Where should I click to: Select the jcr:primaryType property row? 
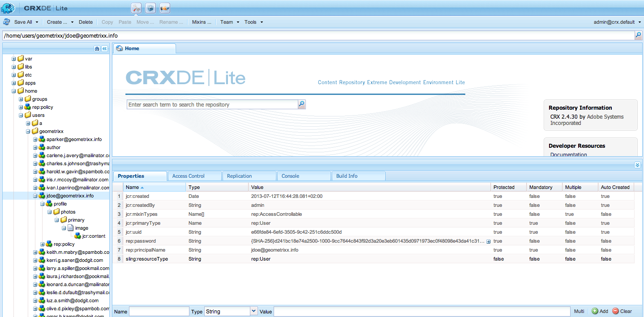[x=374, y=223]
